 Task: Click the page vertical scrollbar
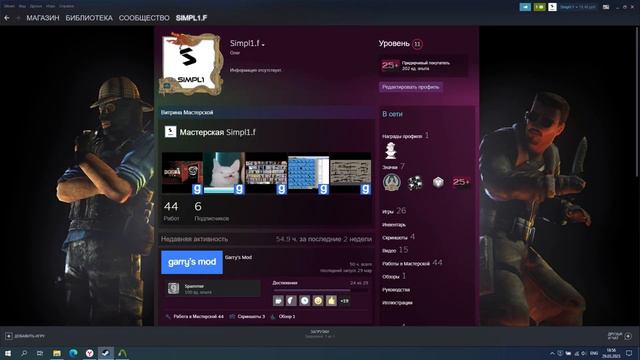point(637,102)
